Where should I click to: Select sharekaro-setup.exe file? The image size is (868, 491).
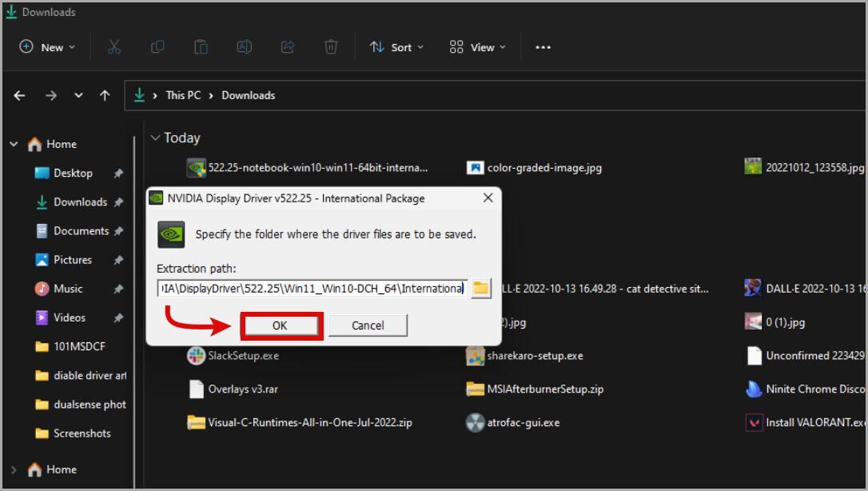click(x=525, y=355)
